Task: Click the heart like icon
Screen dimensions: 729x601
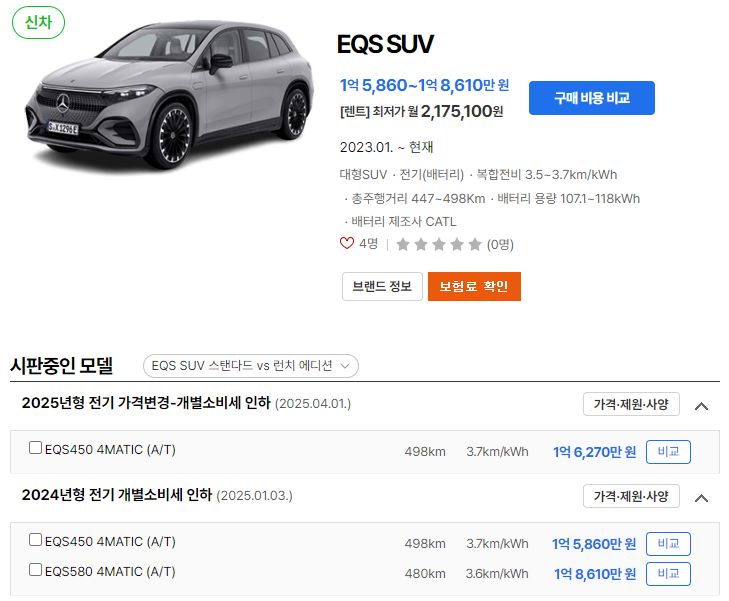Action: (x=347, y=243)
